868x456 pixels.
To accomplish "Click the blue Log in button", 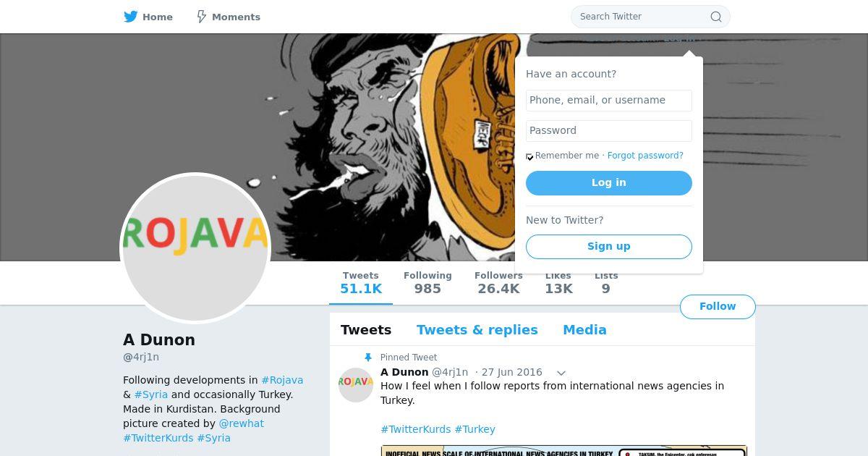I will click(609, 183).
